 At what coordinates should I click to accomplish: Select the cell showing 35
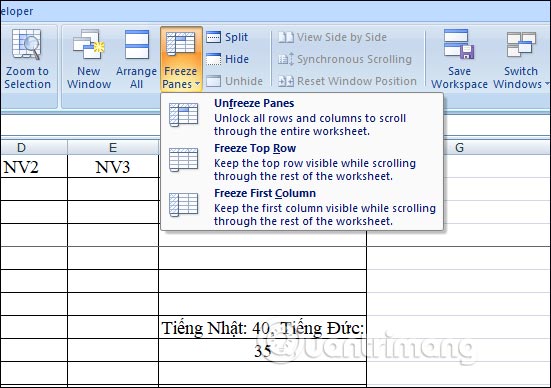[x=262, y=351]
